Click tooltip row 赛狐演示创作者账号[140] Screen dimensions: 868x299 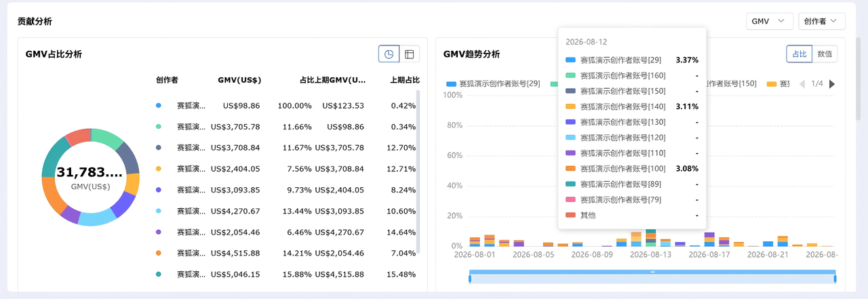(x=632, y=106)
